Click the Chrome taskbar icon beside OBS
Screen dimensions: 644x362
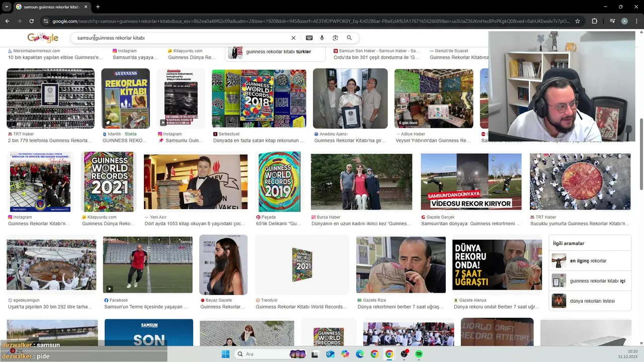(x=389, y=354)
